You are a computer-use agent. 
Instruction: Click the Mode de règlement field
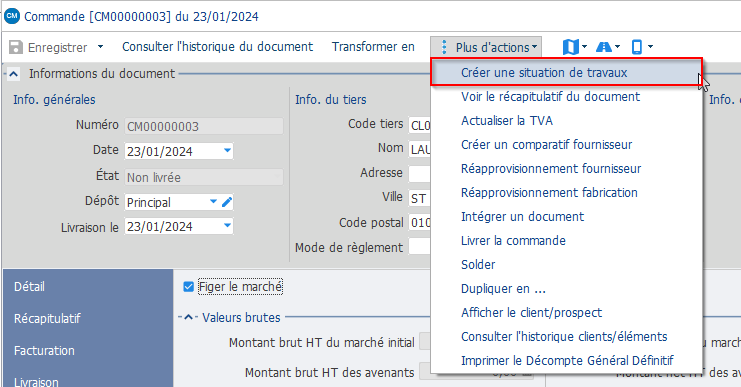point(420,247)
